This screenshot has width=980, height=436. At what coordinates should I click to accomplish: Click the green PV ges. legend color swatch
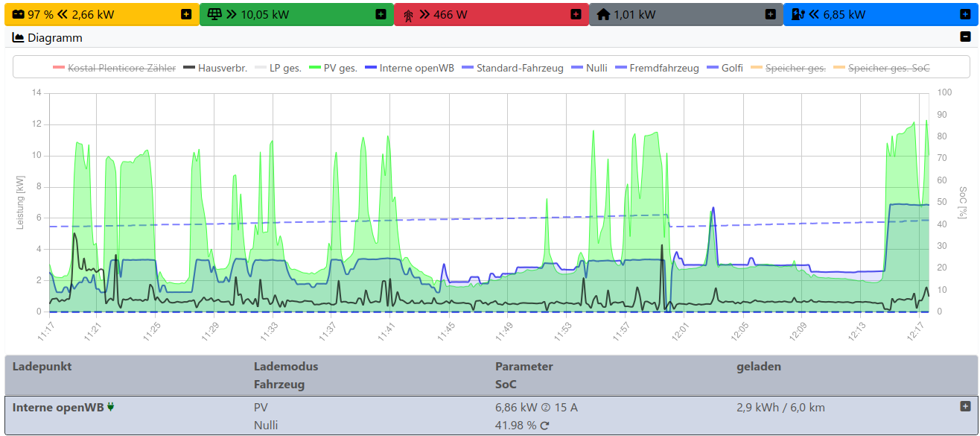(314, 68)
